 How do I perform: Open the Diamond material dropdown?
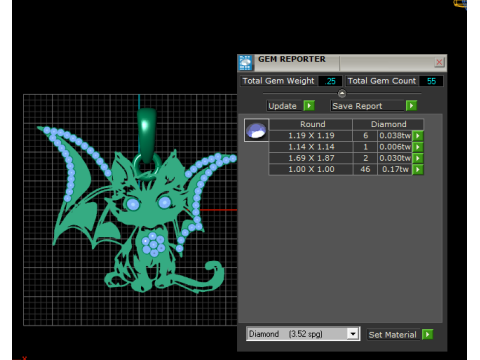coord(353,334)
